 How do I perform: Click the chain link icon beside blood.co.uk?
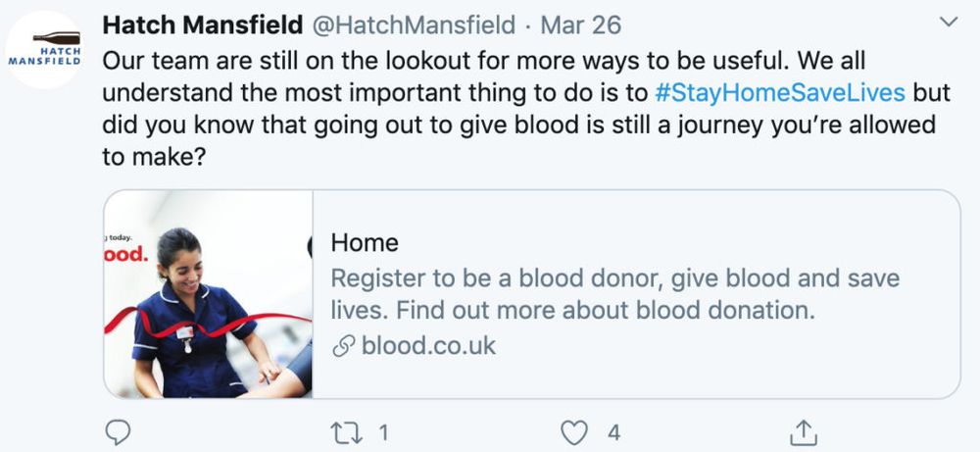[344, 346]
